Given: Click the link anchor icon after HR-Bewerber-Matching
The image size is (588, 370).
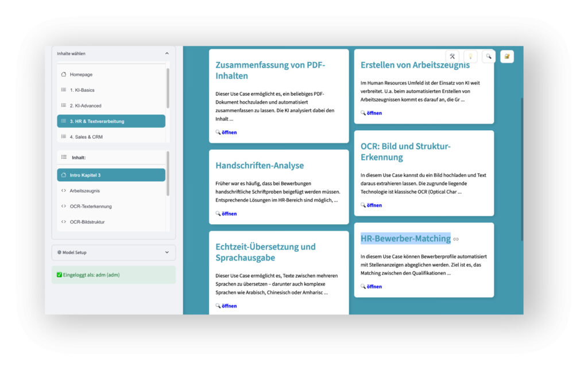Looking at the screenshot, I should 456,239.
